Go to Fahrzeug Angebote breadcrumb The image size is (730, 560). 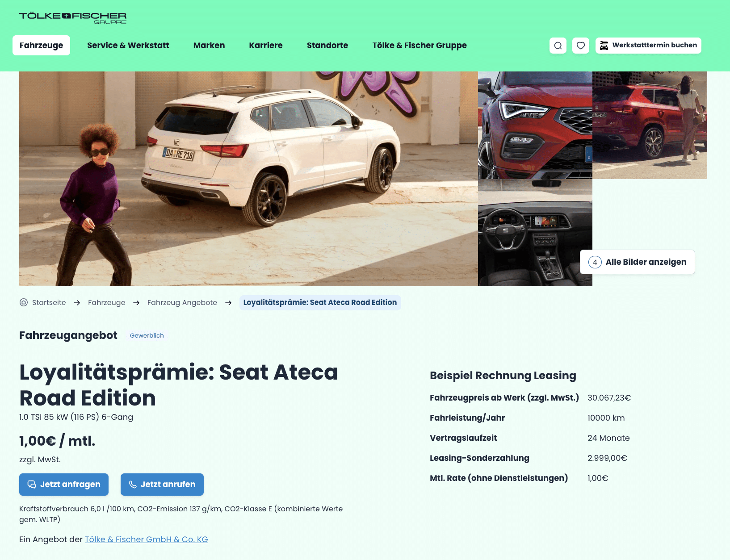click(182, 303)
